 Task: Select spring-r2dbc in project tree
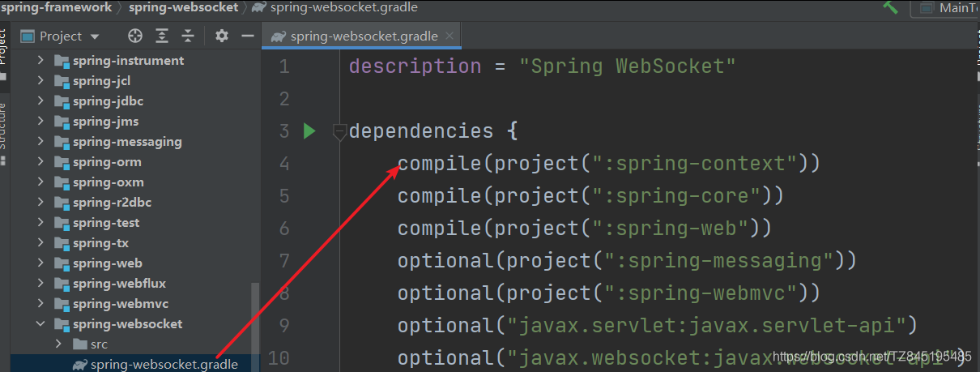coord(113,203)
